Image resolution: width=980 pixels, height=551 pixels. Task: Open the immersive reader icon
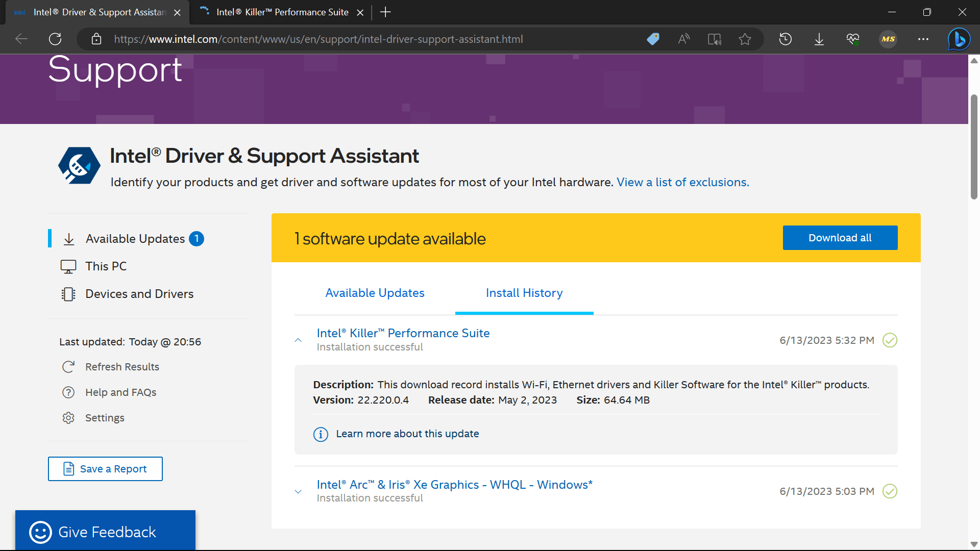point(715,39)
